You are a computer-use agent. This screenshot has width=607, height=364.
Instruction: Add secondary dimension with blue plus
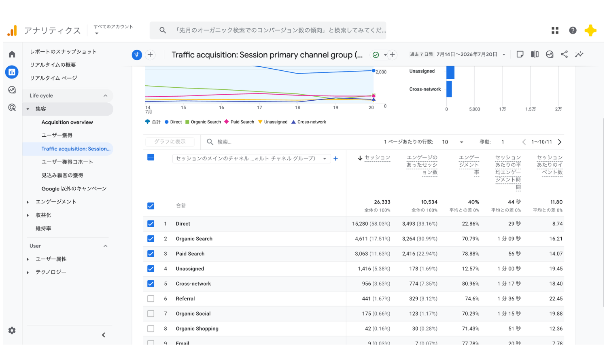[335, 159]
